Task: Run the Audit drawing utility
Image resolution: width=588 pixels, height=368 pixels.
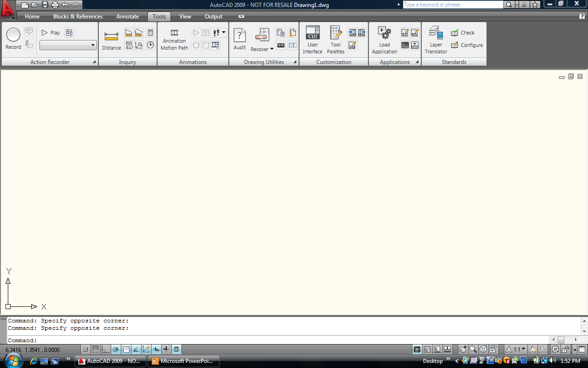Action: [x=240, y=39]
